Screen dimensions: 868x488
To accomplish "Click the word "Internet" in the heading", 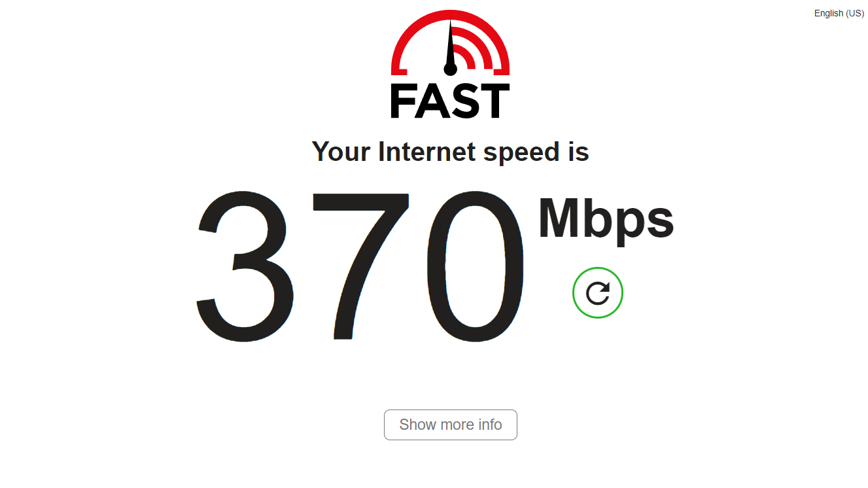I will [427, 151].
